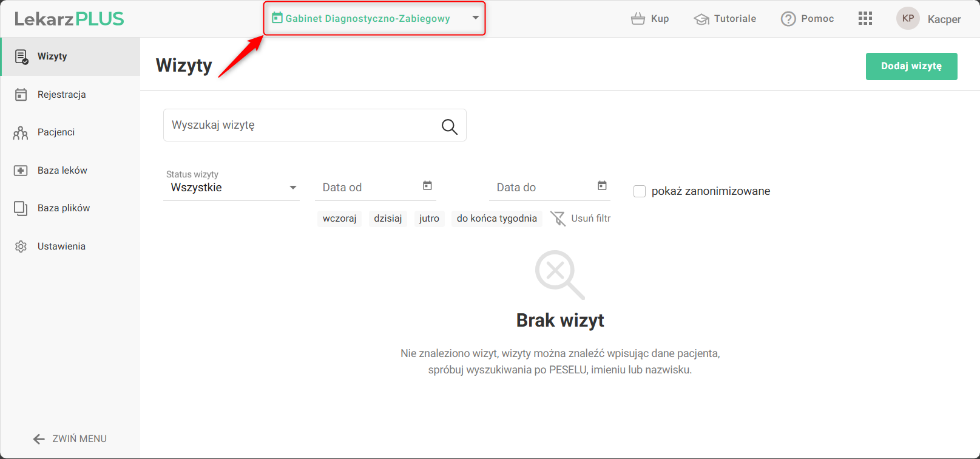
Task: Collapse the sidebar with ZWIŃ MENU
Action: pyautogui.click(x=70, y=438)
